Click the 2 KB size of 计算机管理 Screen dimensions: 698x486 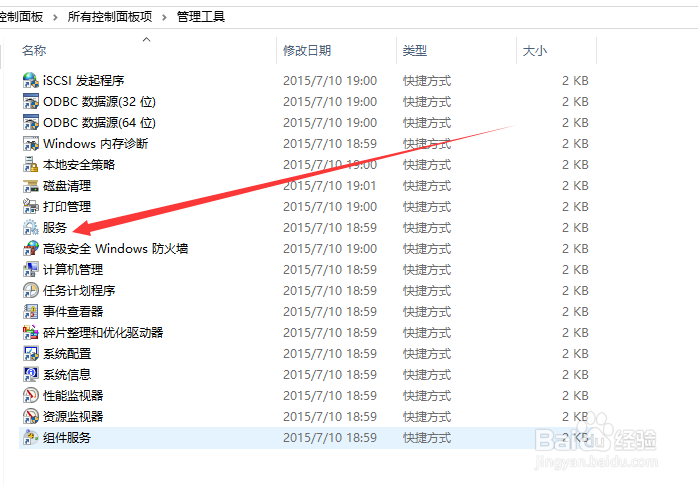575,270
